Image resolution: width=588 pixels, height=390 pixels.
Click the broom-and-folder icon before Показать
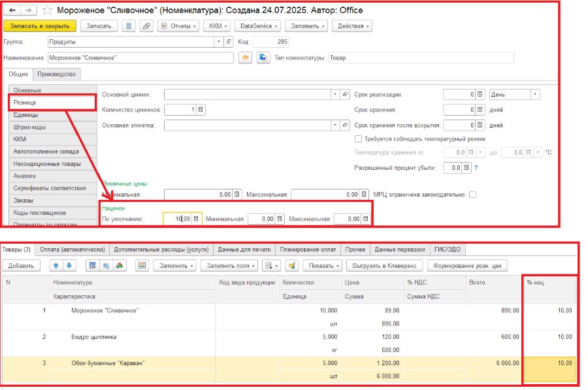(292, 265)
